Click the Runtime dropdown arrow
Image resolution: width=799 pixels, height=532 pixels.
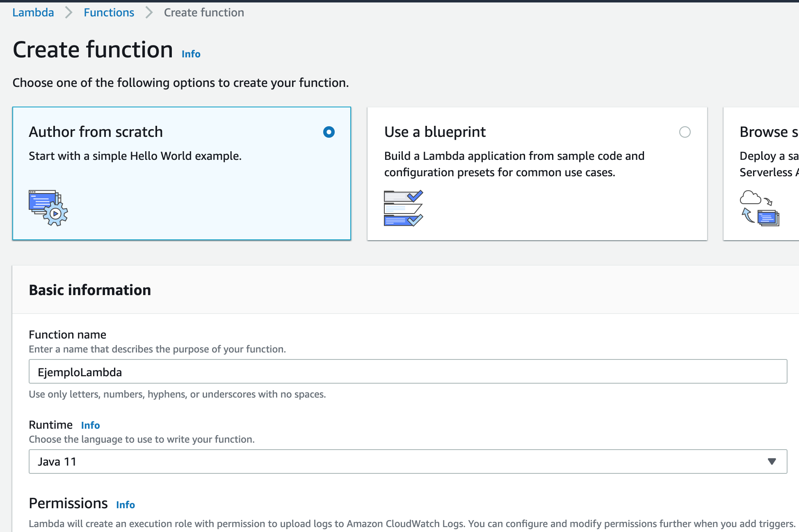[x=772, y=462]
